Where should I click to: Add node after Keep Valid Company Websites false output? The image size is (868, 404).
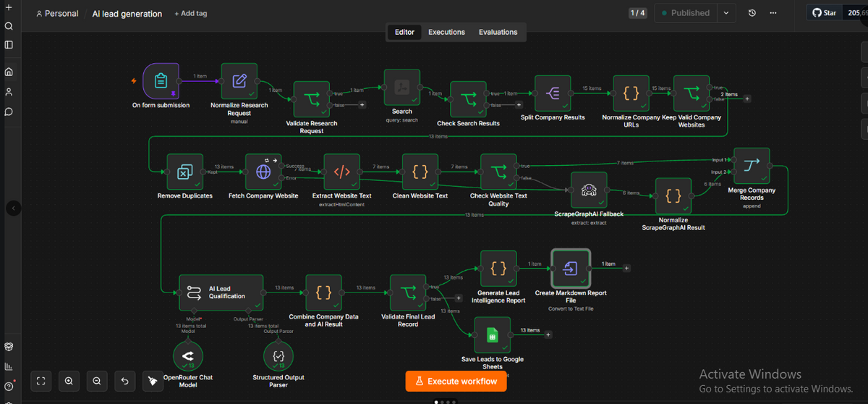tap(747, 99)
